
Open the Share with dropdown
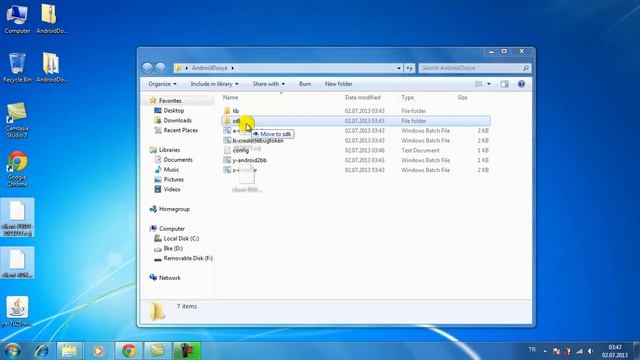(x=269, y=84)
